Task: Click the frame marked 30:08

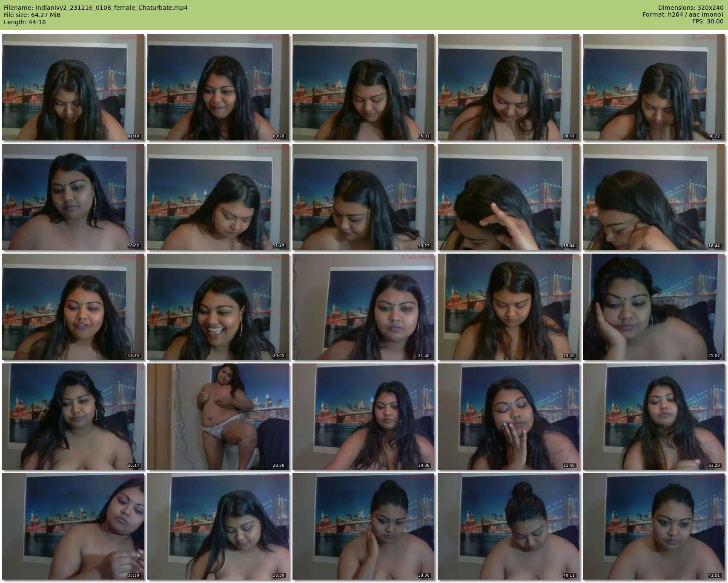Action: [x=363, y=417]
